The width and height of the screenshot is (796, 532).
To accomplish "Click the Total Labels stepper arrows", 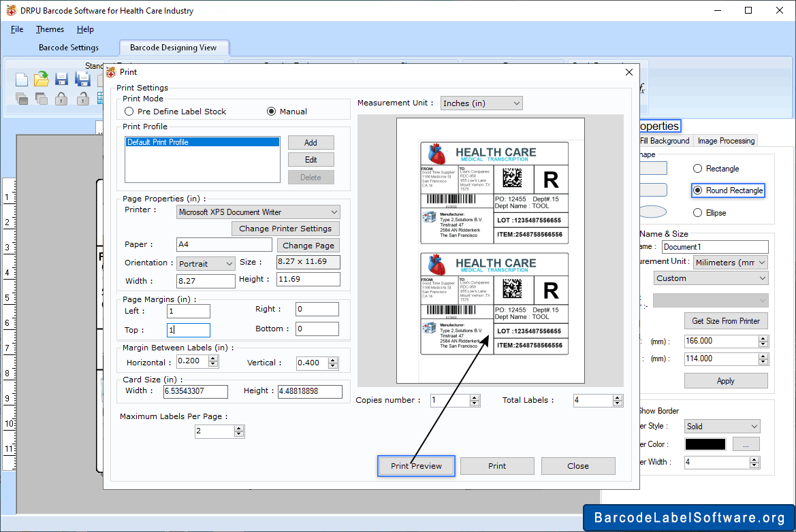I will coord(618,401).
